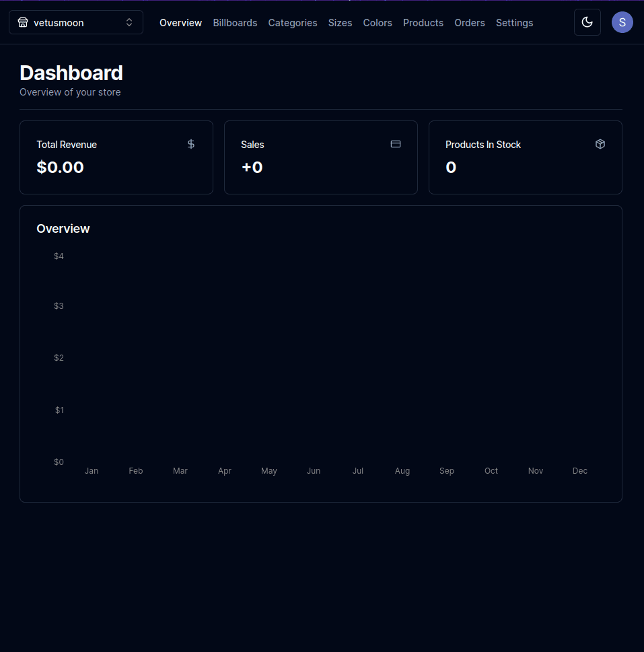Expand store list via chevrons icon
The image size is (644, 652).
(129, 22)
